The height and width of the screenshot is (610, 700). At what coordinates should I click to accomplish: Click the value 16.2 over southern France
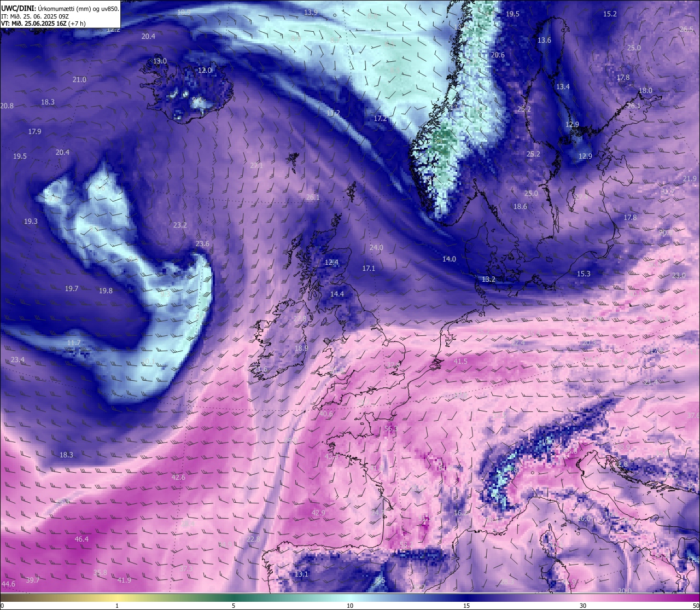click(x=461, y=513)
